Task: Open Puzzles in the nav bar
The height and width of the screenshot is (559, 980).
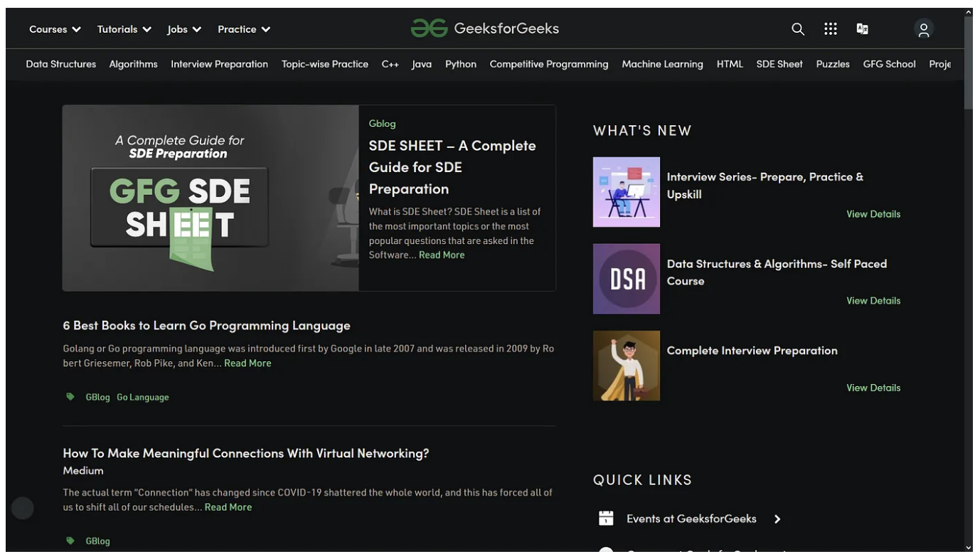Action: (x=833, y=64)
